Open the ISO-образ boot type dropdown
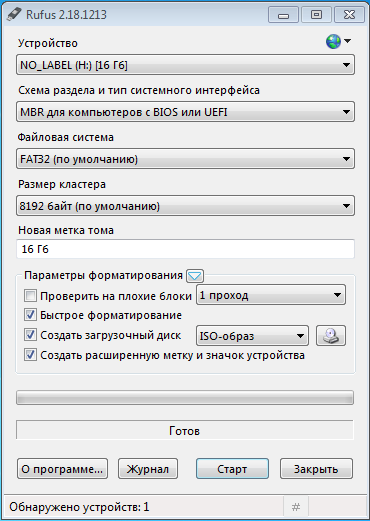 252,336
